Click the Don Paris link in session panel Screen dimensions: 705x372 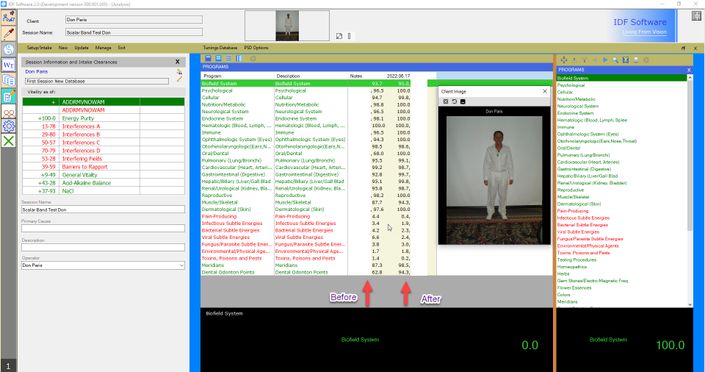36,72
